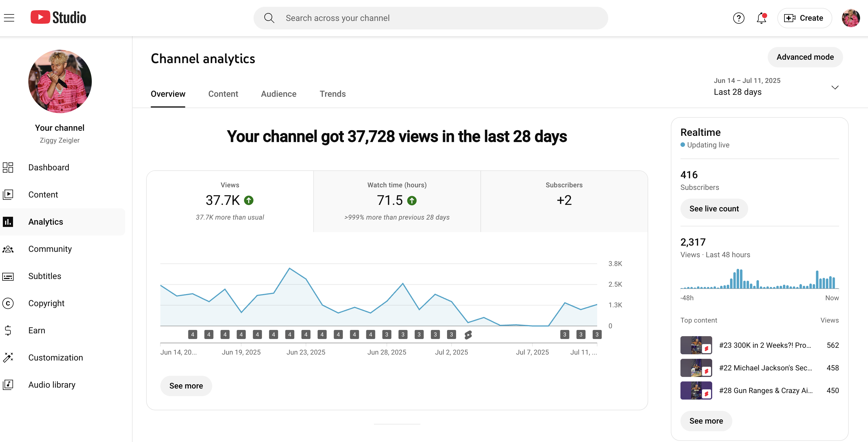This screenshot has width=868, height=442.
Task: Click the last '3' video marker at Jul 11
Action: point(597,335)
